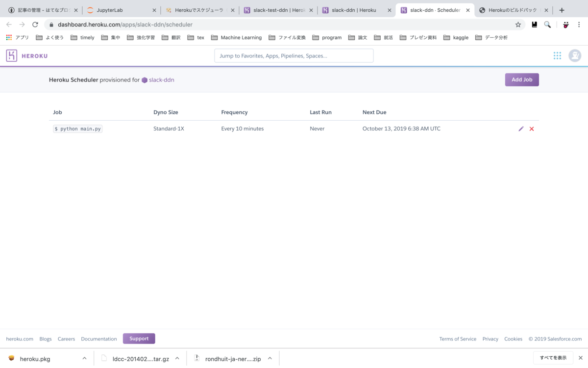Open the Documentation footer link

point(99,339)
